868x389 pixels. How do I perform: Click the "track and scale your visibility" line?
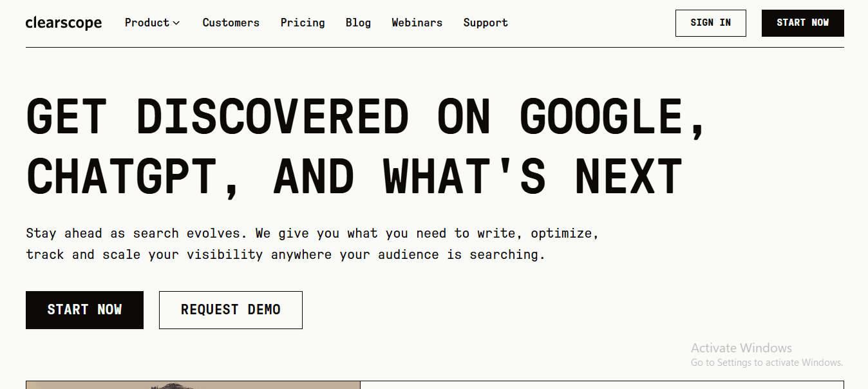coord(285,254)
